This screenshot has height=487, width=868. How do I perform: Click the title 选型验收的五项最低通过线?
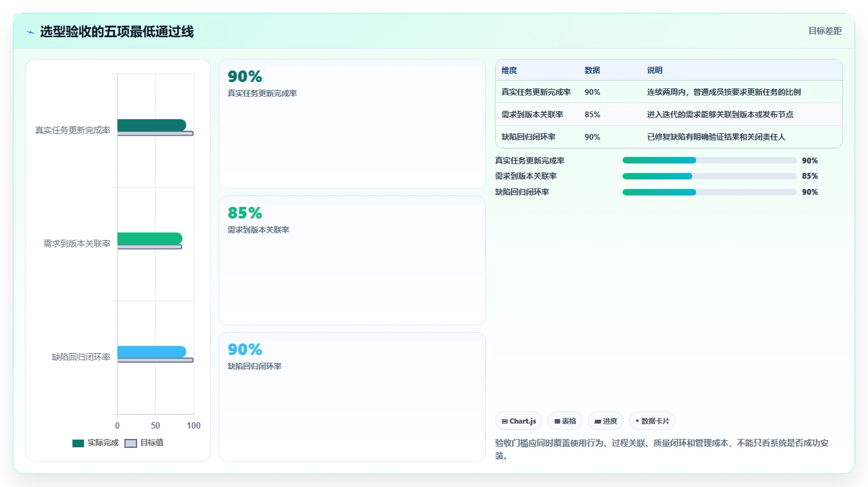(117, 31)
